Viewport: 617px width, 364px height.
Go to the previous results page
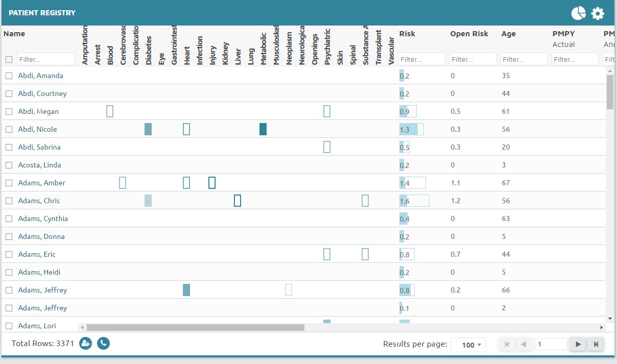coord(523,345)
